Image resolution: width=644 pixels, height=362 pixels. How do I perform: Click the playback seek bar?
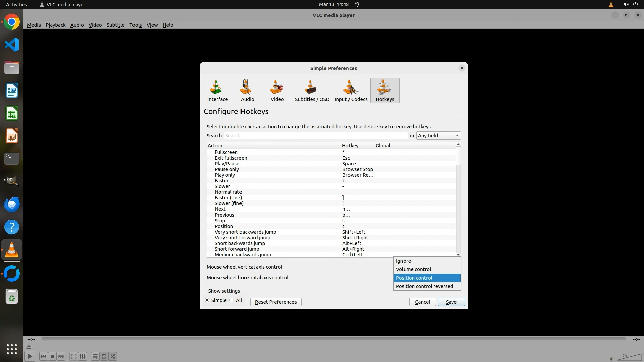point(333,339)
